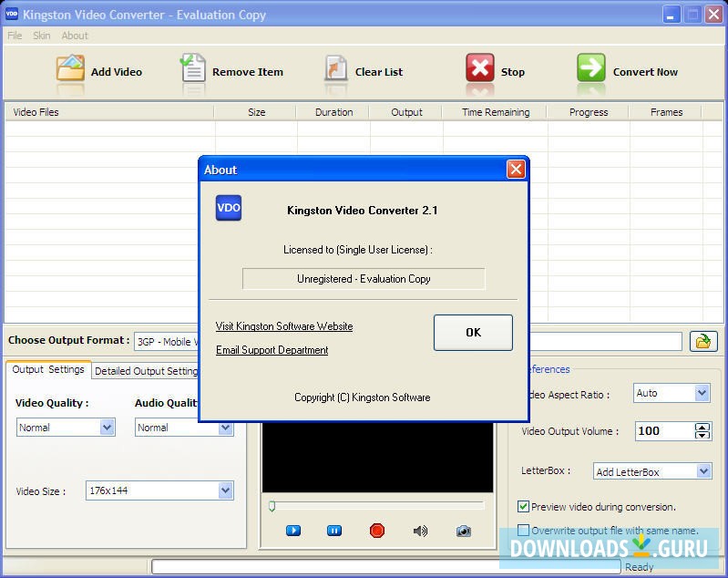Screen dimensions: 728x578
Task: Enable Preview video during conversion checkbox
Action: click(x=523, y=507)
